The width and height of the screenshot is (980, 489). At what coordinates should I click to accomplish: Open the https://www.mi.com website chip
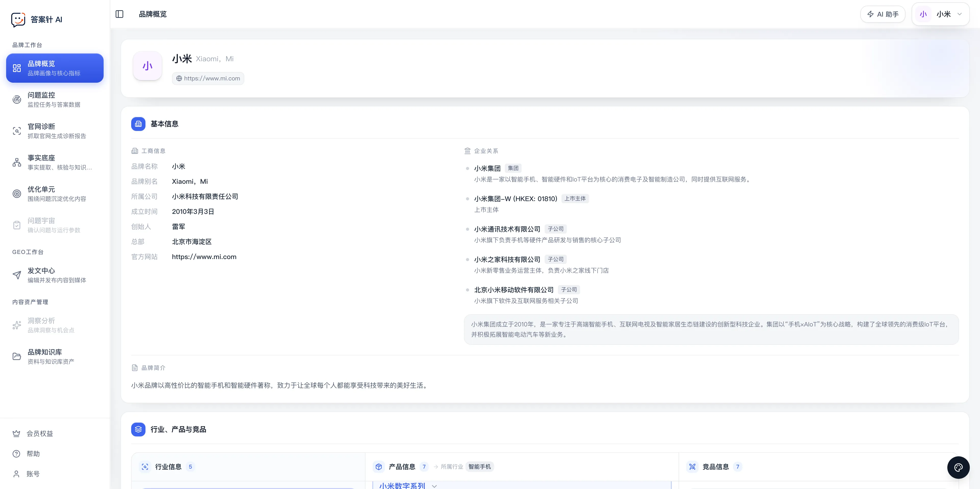tap(208, 78)
